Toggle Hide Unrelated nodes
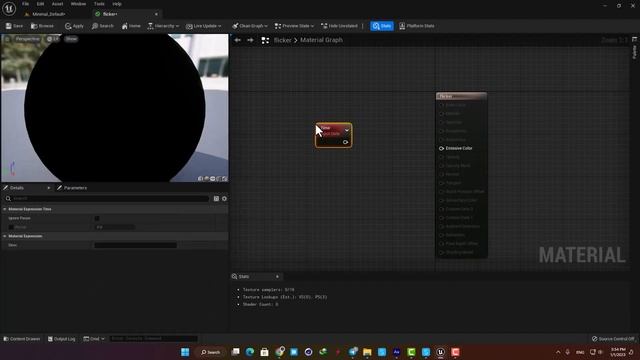This screenshot has width=640, height=360. point(339,26)
